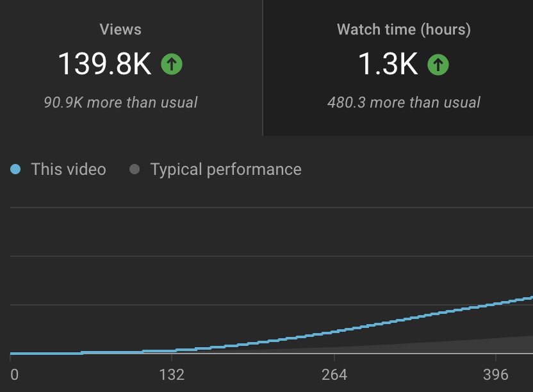
Task: Select the 396 x-axis marker
Action: click(x=496, y=375)
